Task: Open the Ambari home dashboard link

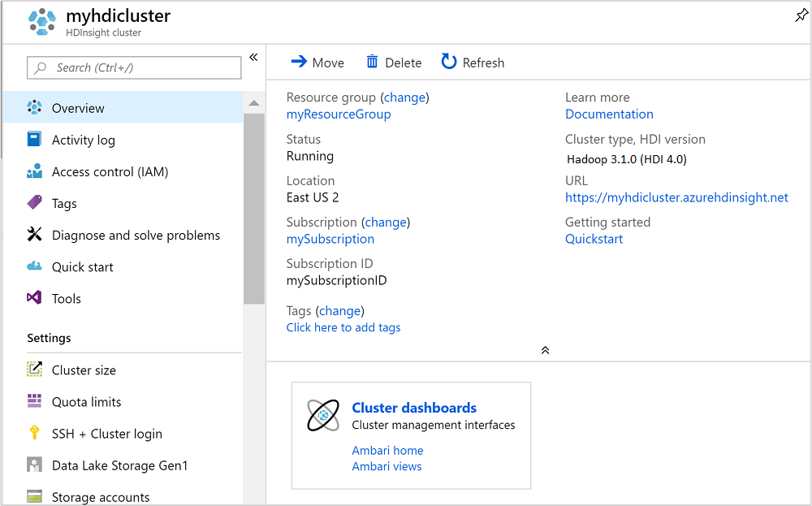Action: click(x=387, y=450)
